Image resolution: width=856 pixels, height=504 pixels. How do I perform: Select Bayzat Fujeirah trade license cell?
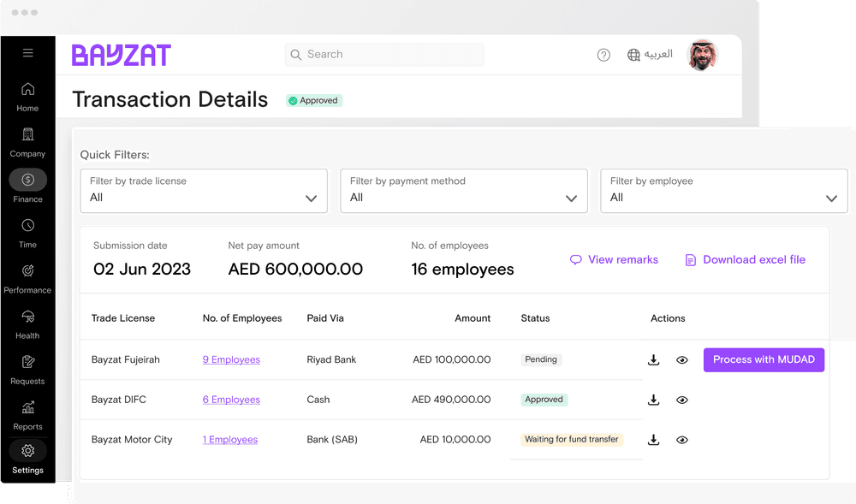126,359
